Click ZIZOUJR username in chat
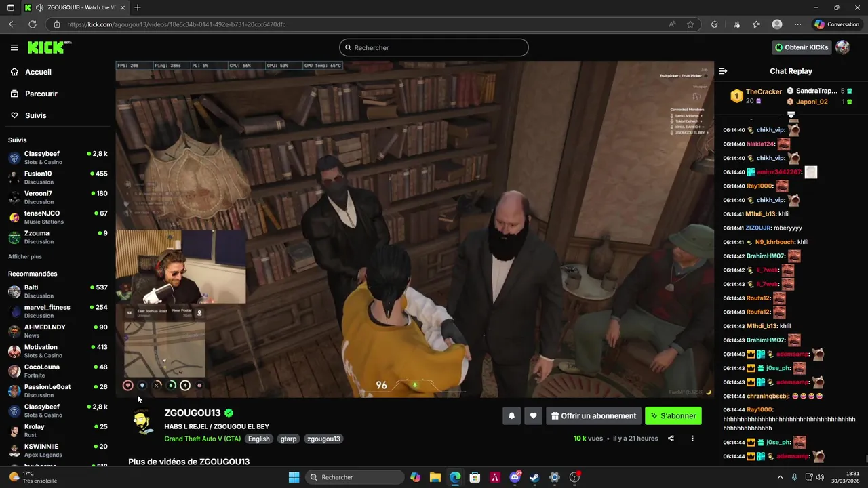 click(758, 228)
